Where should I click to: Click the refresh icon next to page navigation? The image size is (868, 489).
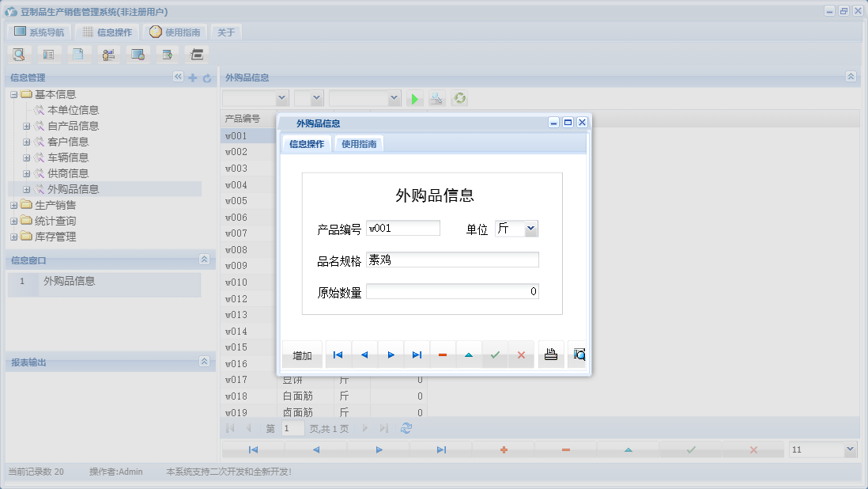(x=406, y=427)
